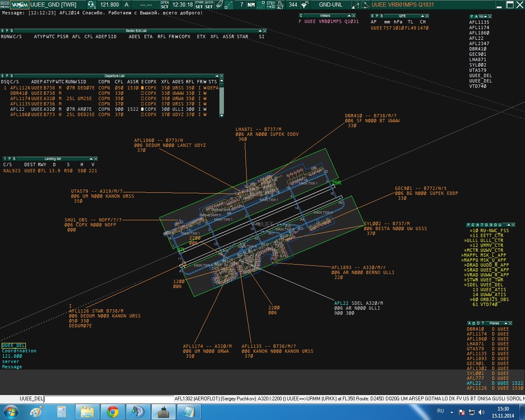Toggle the E checkbox for AFL1860 row
This screenshot has width=525, height=420.
point(142,115)
